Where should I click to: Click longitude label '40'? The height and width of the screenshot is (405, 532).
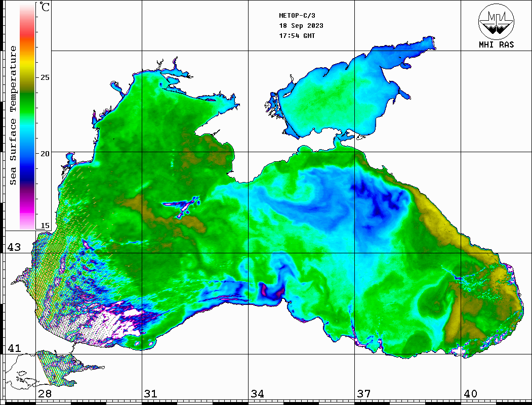(x=470, y=394)
